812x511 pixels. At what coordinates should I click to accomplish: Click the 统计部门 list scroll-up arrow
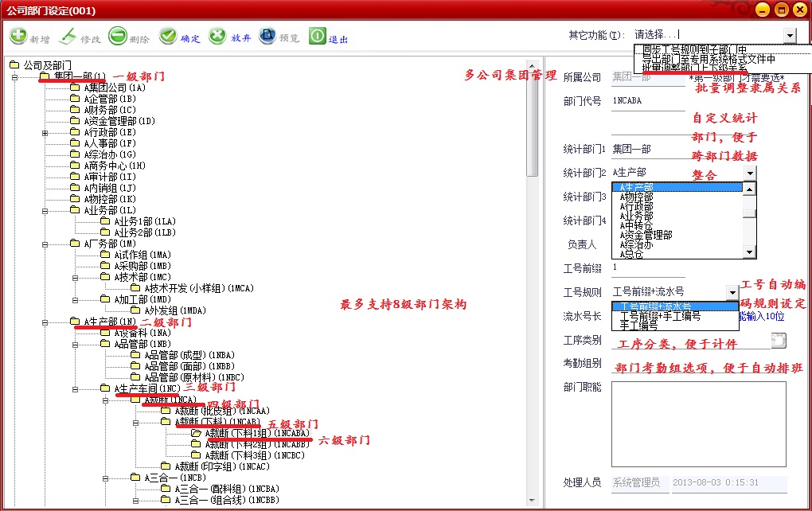point(749,189)
